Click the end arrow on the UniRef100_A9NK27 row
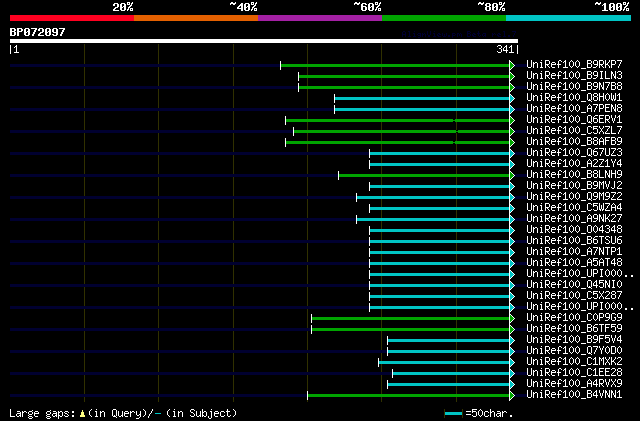This screenshot has width=640, height=421. coord(512,220)
